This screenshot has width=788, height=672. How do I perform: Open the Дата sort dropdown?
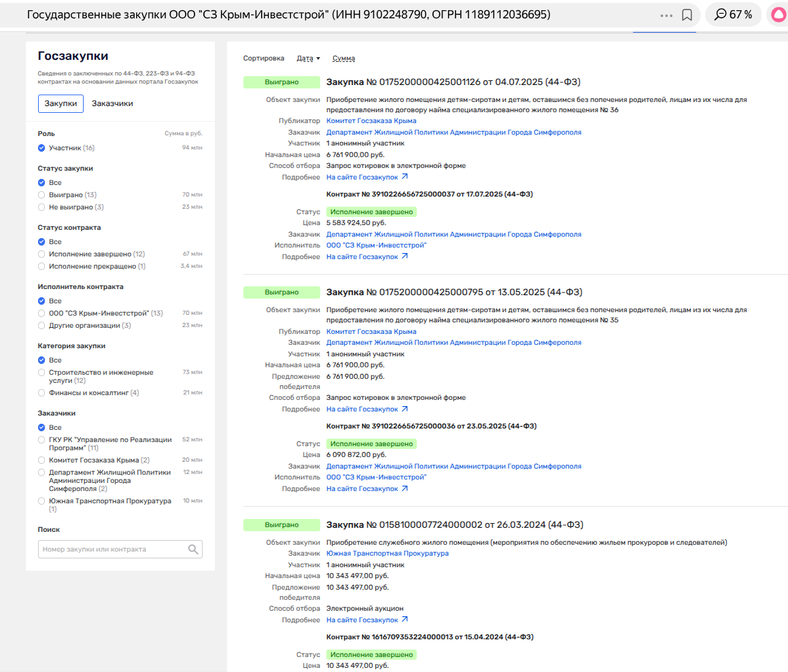(308, 58)
